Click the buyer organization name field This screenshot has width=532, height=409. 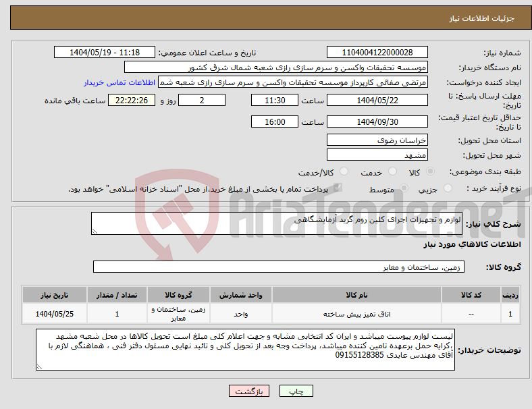click(276, 67)
